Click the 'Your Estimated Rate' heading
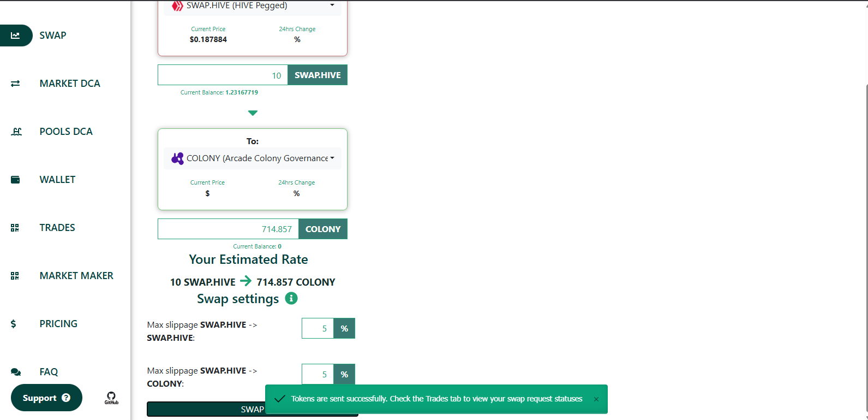The width and height of the screenshot is (868, 420). point(248,259)
